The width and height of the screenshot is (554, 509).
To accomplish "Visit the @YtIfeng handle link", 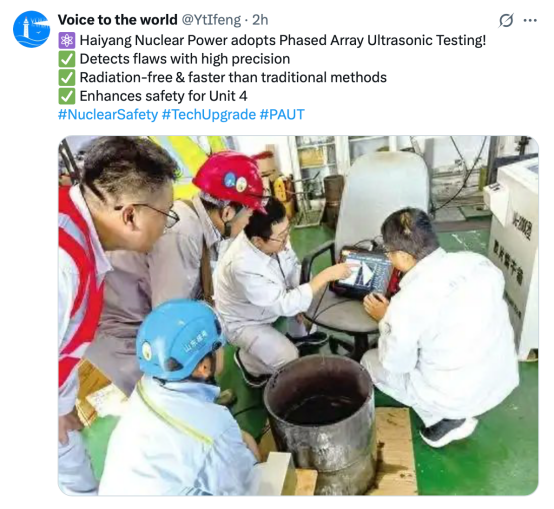I will (x=211, y=20).
